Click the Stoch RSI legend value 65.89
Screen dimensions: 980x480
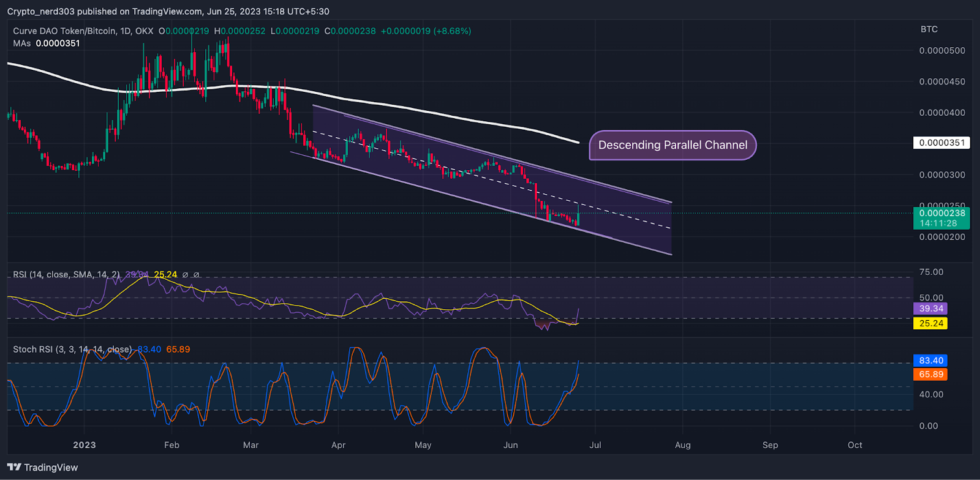click(x=178, y=349)
